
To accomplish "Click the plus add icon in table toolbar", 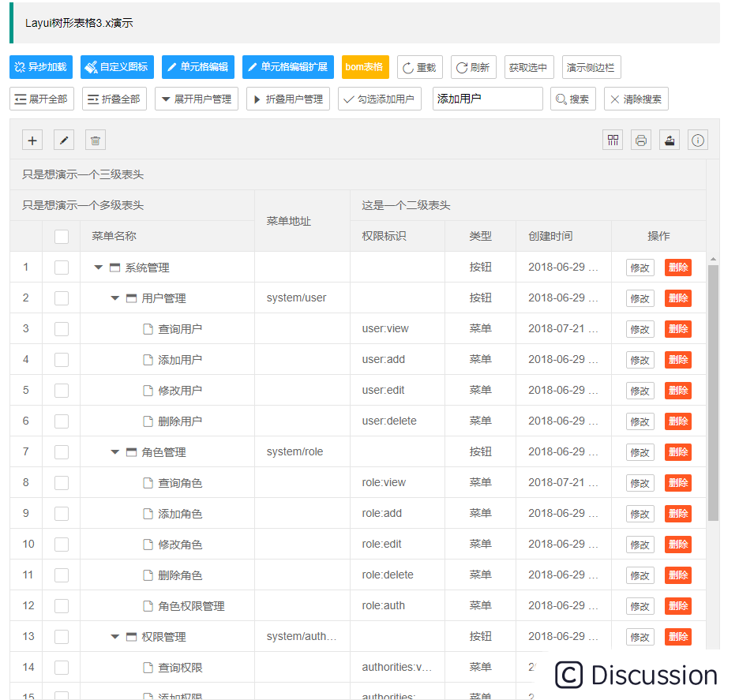I will (x=32, y=140).
